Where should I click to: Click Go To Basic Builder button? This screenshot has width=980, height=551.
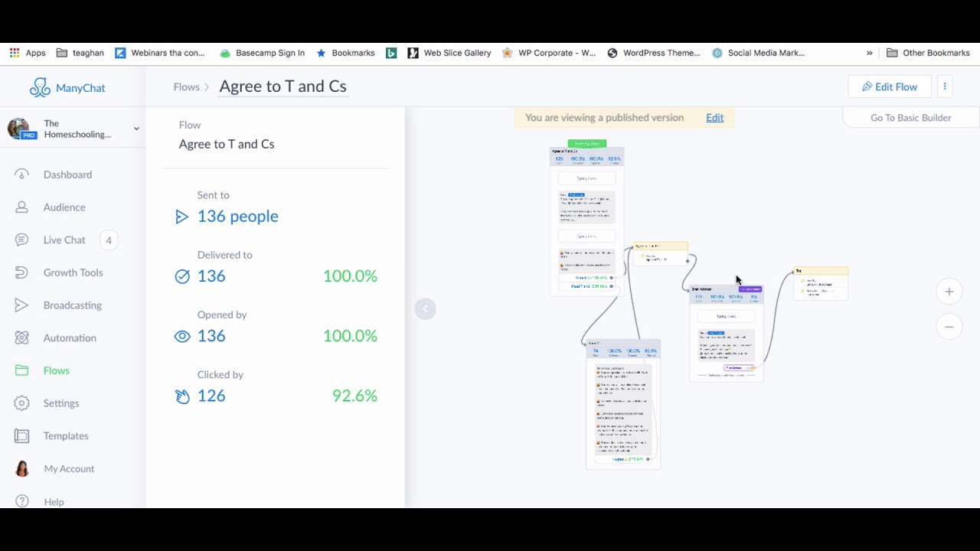coord(910,118)
